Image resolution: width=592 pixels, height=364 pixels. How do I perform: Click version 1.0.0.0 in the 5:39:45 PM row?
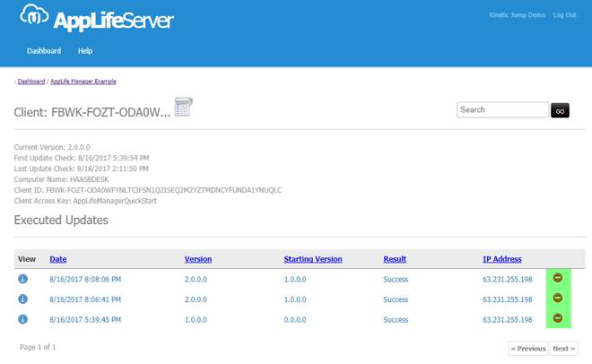coord(196,320)
